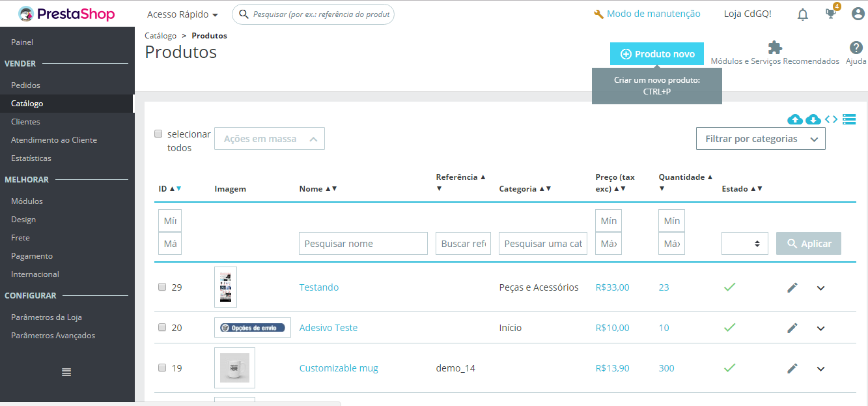The width and height of the screenshot is (868, 406).
Task: Sort Categoria column ascending arrow
Action: 542,189
